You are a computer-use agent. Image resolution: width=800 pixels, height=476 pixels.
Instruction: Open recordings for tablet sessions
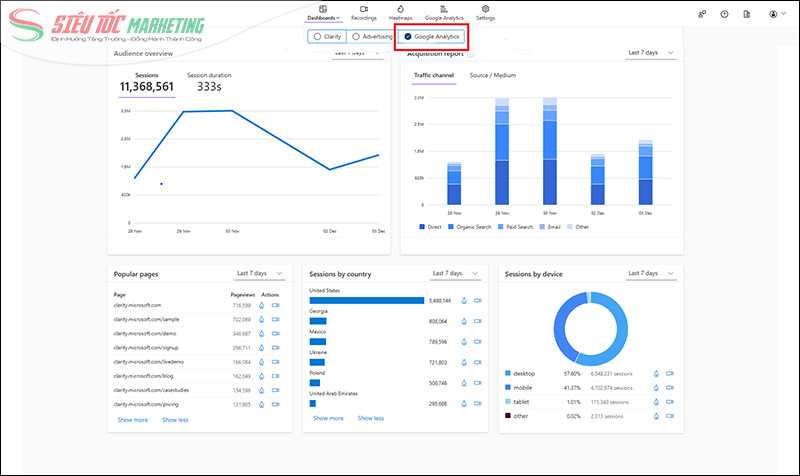tap(670, 402)
